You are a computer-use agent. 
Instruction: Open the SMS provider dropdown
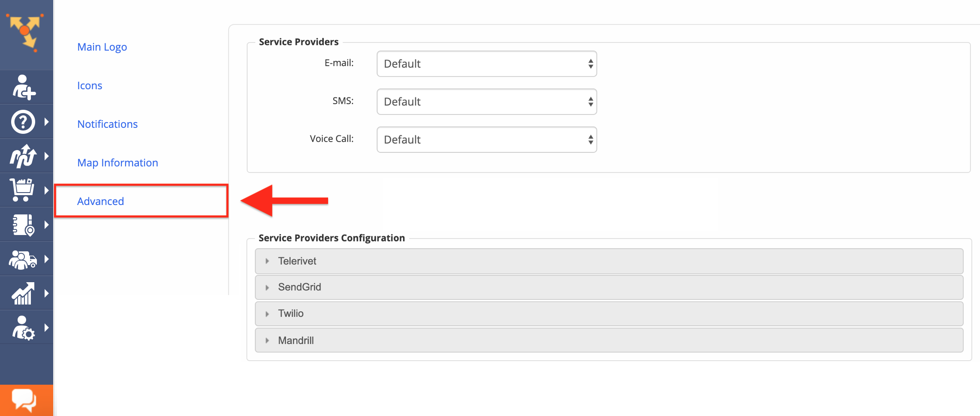tap(487, 102)
